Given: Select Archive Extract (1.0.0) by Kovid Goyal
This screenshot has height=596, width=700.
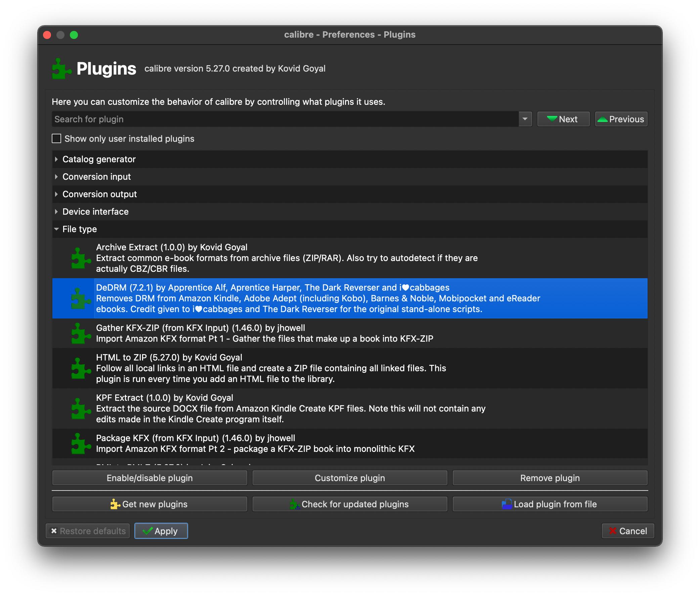Looking at the screenshot, I should coord(172,247).
